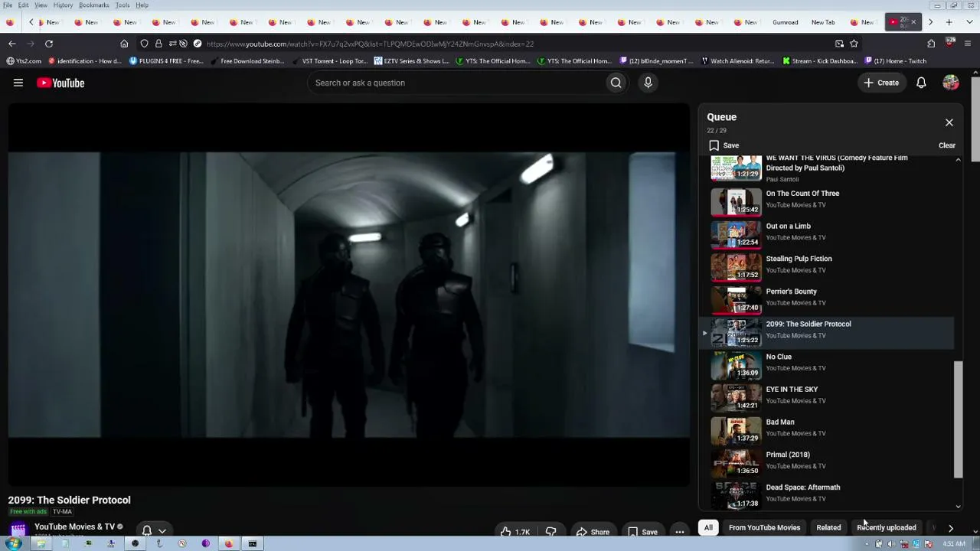Screen dimensions: 980x551
Task: Open the YouTube Movies & TV channel avatar
Action: 18,530
